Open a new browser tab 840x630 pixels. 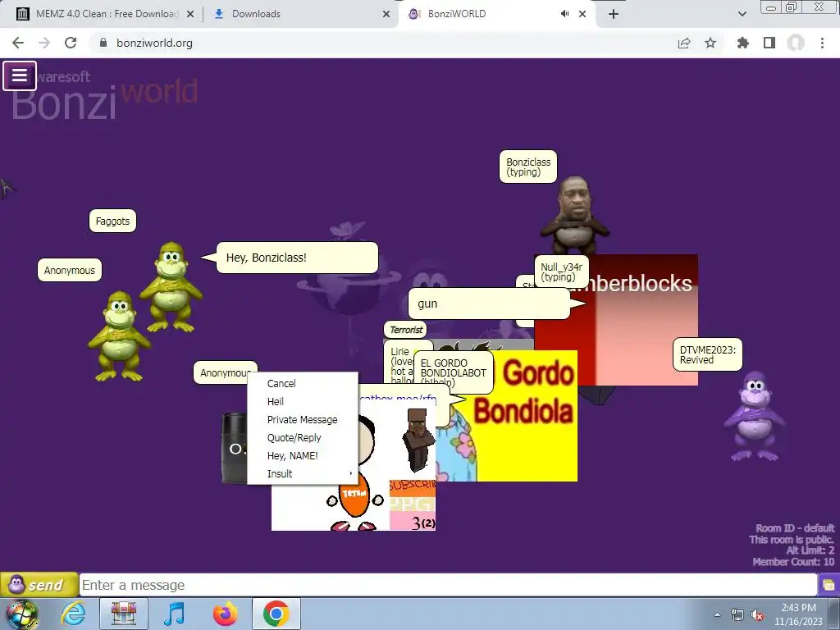click(614, 14)
